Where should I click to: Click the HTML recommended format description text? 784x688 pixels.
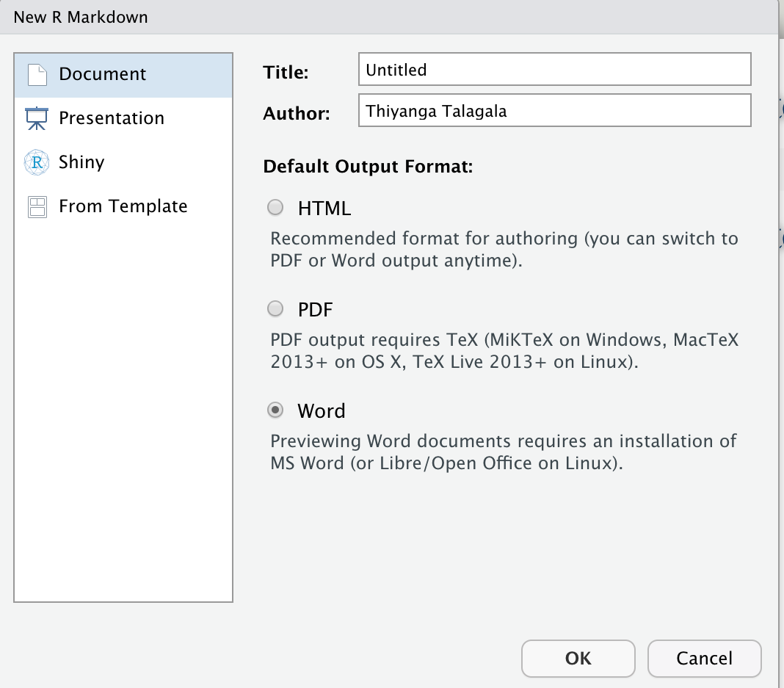coord(504,250)
